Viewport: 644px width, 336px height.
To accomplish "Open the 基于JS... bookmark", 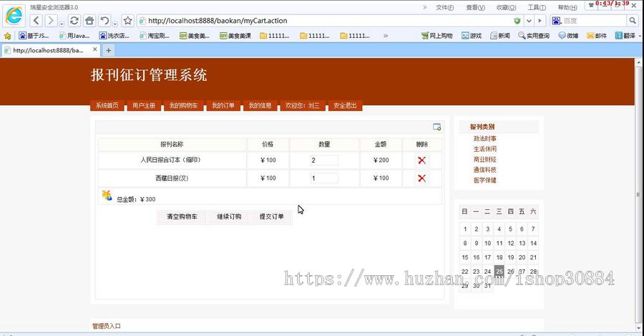I will [x=34, y=36].
